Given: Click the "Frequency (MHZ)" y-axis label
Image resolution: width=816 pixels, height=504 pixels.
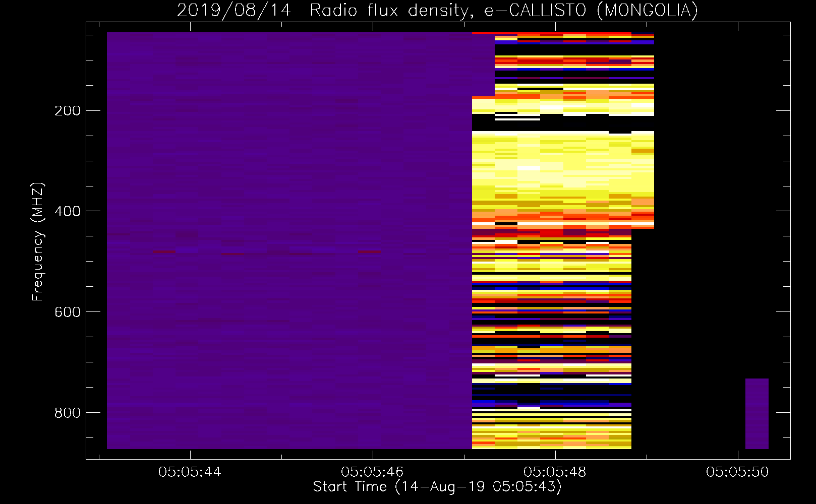Looking at the screenshot, I should point(38,242).
